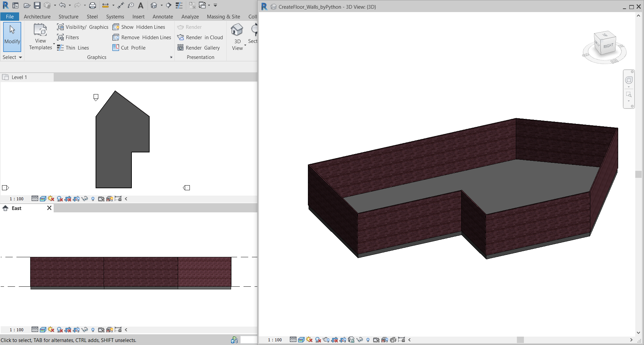Open Level 1 Visual Style icon
644x345 pixels.
(x=43, y=199)
